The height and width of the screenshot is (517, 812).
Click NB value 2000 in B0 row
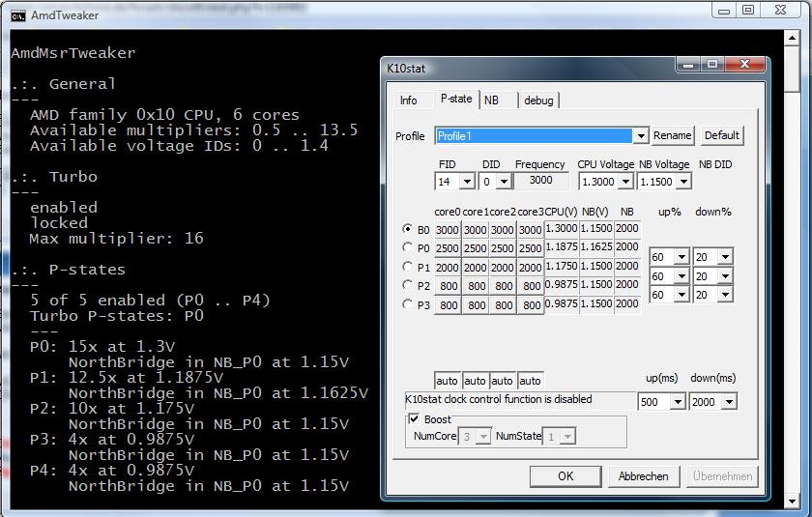627,228
